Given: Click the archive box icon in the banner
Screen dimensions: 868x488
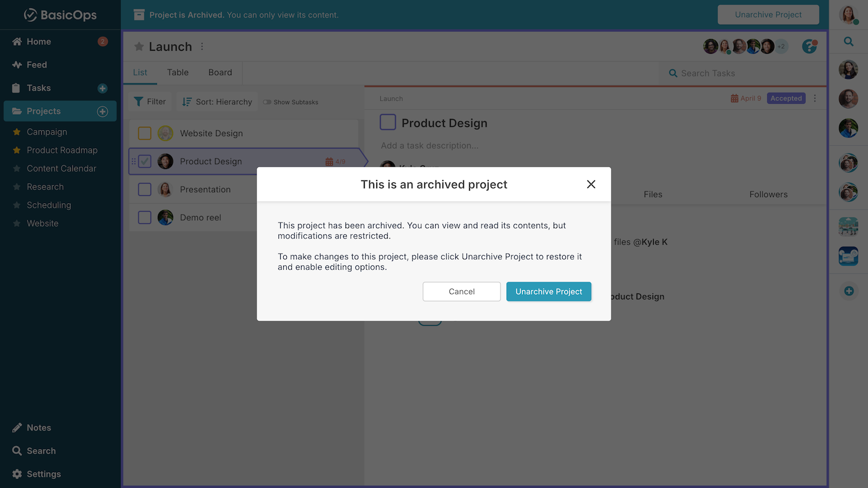Looking at the screenshot, I should pyautogui.click(x=139, y=15).
